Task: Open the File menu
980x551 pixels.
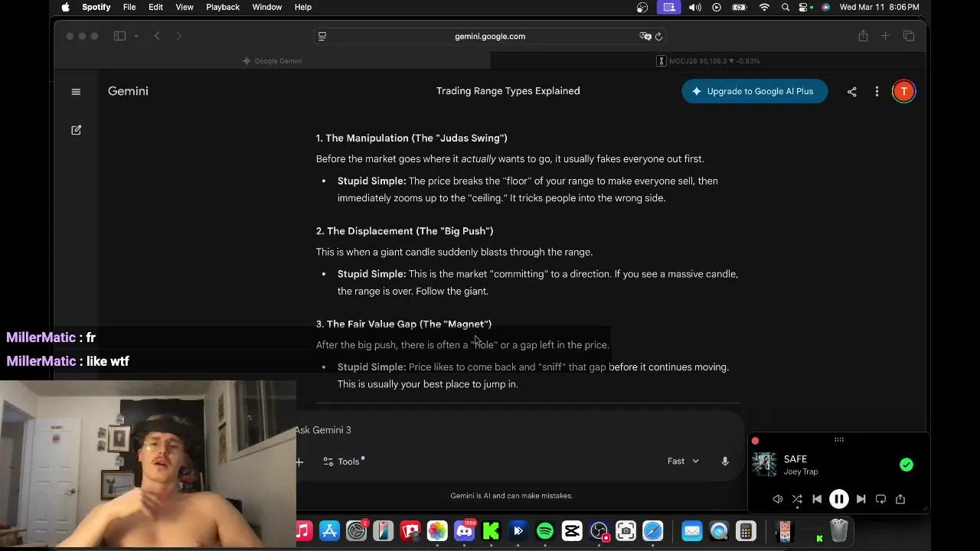Action: point(129,7)
